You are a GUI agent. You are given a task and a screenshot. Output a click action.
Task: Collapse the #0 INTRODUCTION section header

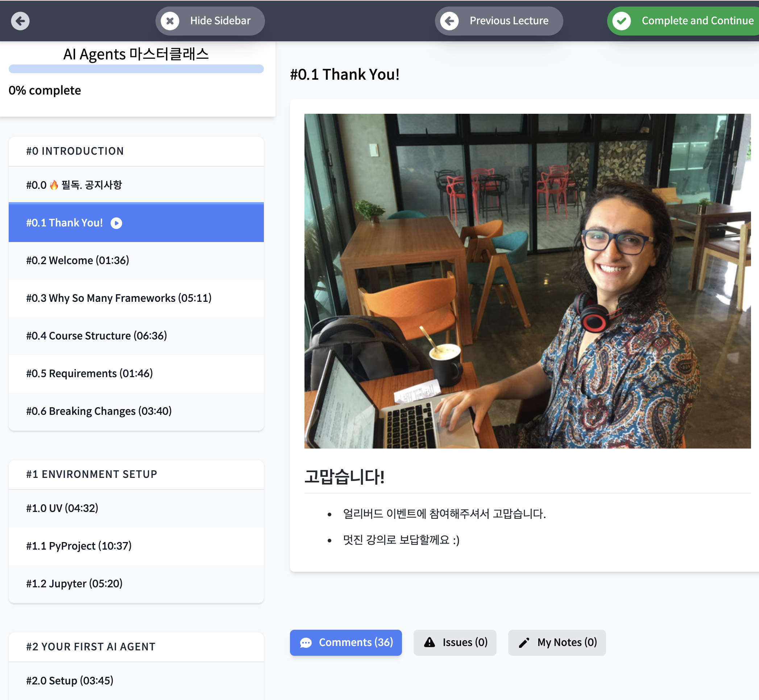[136, 151]
